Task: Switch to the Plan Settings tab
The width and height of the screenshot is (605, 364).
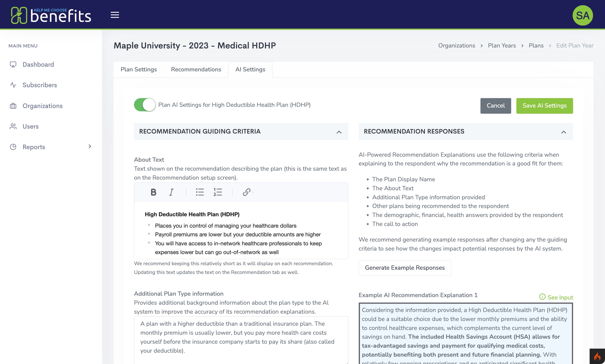Action: (x=138, y=69)
